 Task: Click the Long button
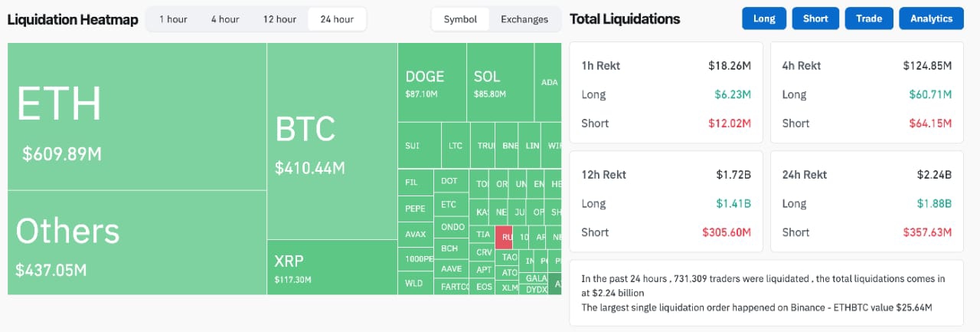click(x=764, y=18)
